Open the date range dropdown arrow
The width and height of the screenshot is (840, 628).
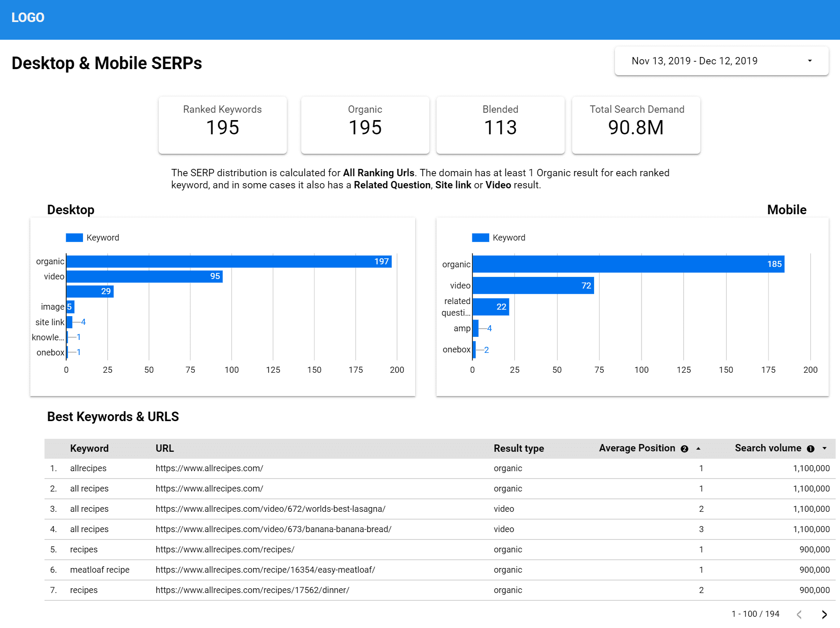[x=810, y=61]
